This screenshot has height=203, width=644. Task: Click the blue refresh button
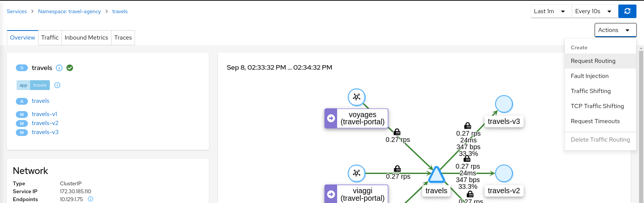627,11
